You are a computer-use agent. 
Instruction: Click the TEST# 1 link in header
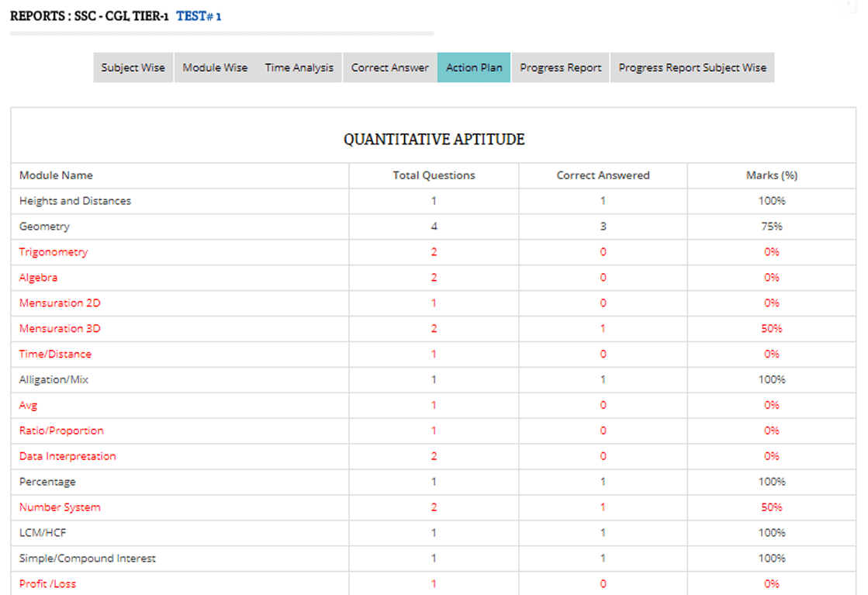click(x=199, y=16)
